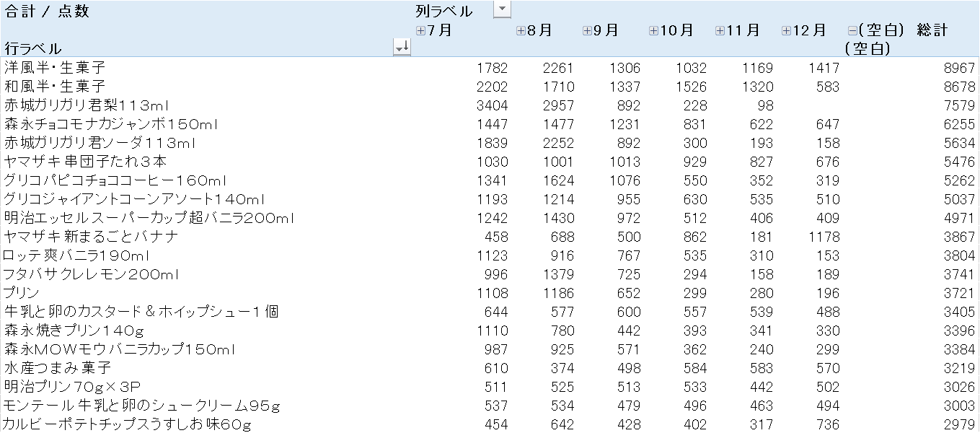The width and height of the screenshot is (980, 433).
Task: Click September value 1013 for 串団子
Action: (x=625, y=162)
